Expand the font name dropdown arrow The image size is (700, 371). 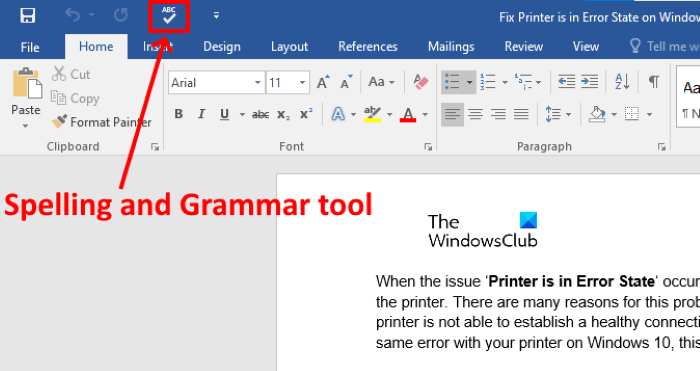click(x=258, y=83)
